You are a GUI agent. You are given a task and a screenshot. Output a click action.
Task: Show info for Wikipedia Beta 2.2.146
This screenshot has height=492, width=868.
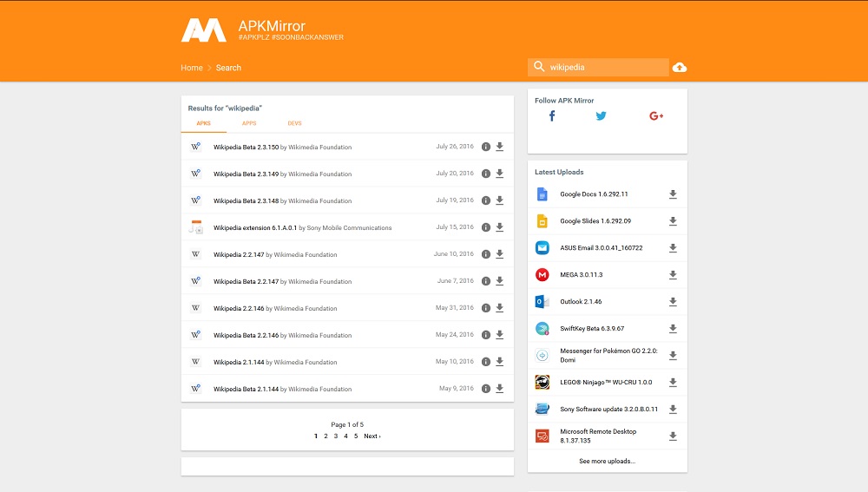(485, 335)
